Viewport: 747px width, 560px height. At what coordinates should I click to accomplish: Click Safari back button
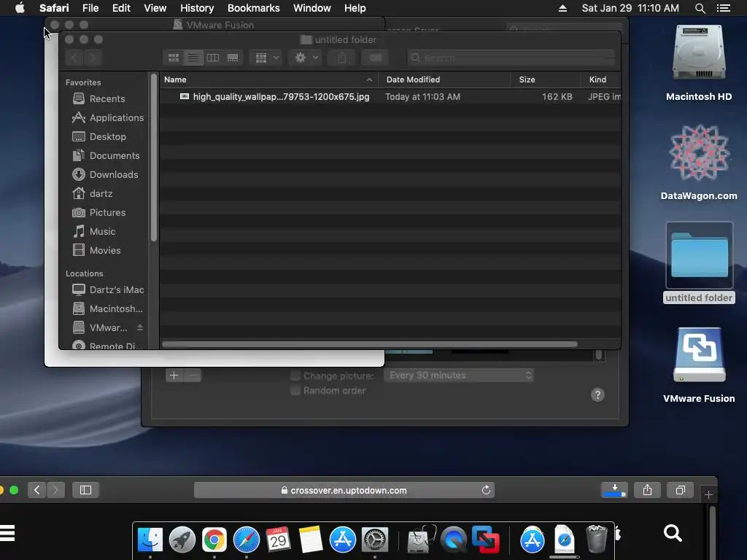click(x=36, y=490)
